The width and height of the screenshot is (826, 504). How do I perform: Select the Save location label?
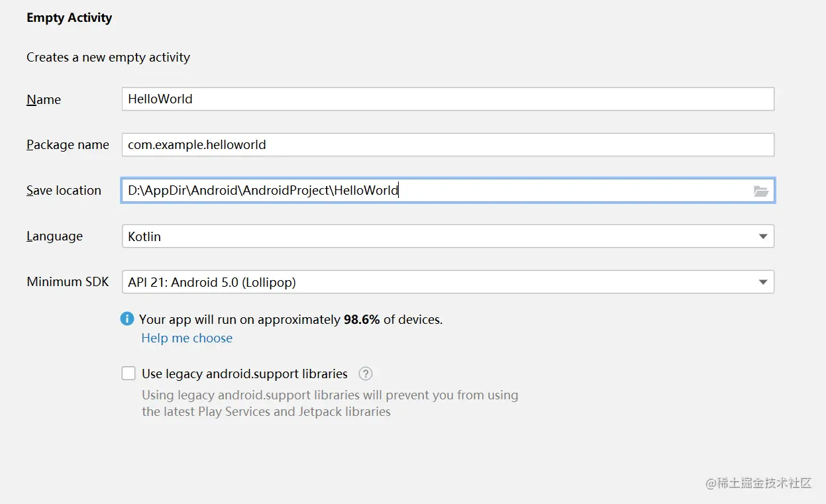[64, 191]
